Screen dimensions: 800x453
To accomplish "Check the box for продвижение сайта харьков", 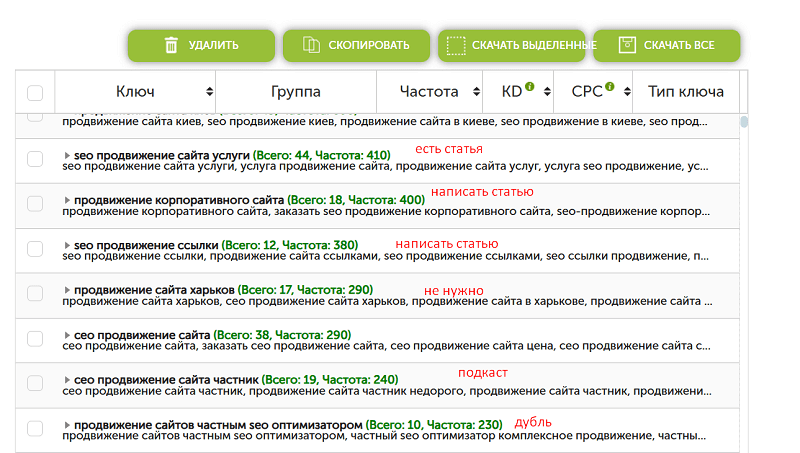I will [35, 293].
